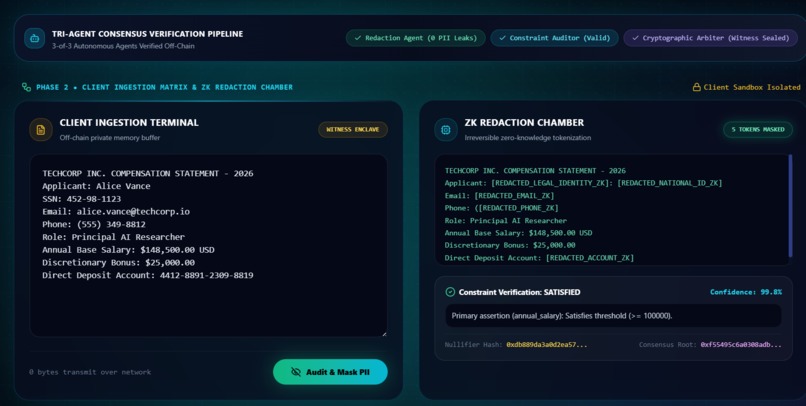
Task: Click the 'Client Sandbox Isolated' status label
Action: tap(752, 87)
